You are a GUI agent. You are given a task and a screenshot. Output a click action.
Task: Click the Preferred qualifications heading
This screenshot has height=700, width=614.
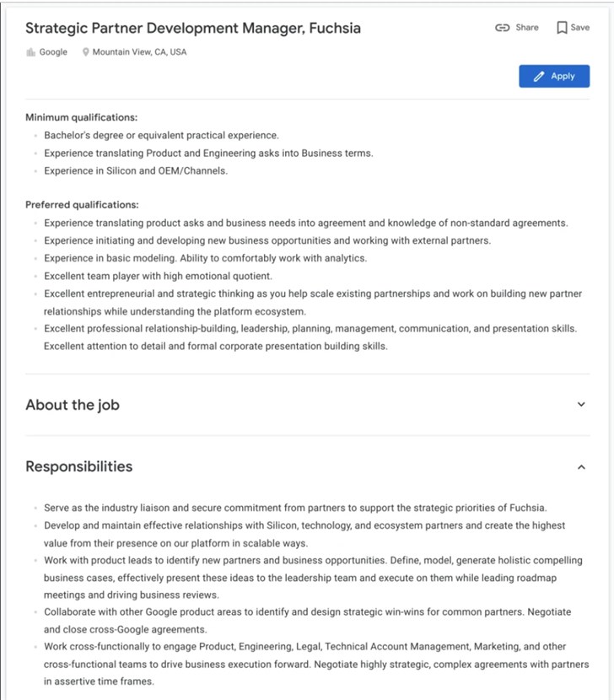(82, 205)
